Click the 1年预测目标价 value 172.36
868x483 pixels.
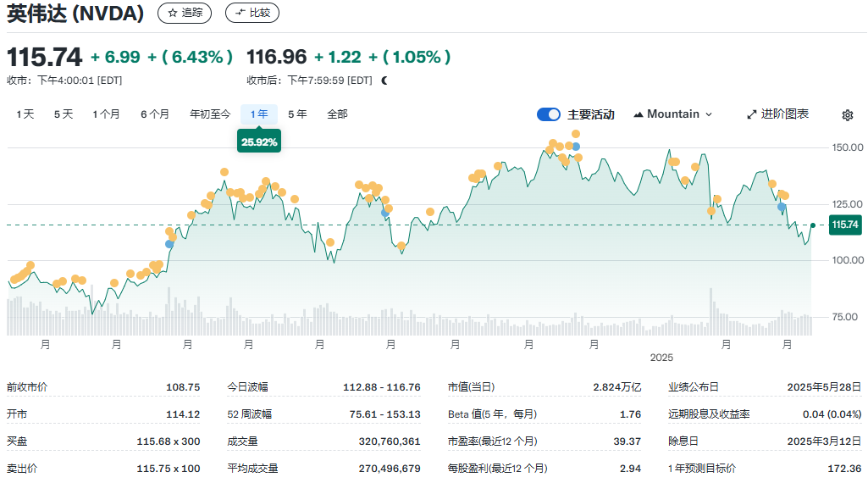(844, 469)
